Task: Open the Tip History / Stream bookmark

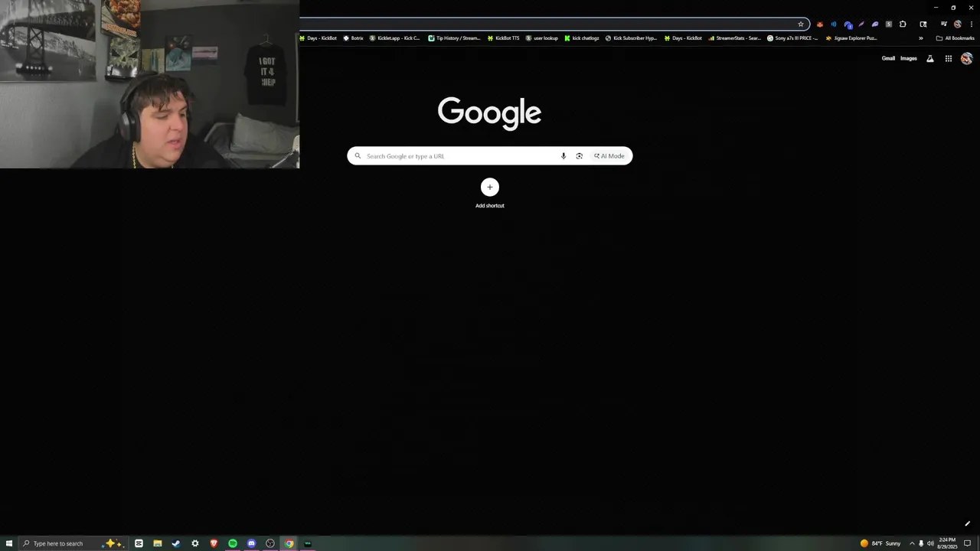Action: click(x=455, y=37)
